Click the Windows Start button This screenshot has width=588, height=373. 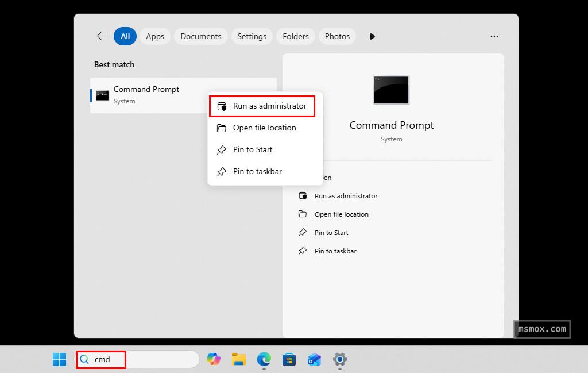point(59,360)
